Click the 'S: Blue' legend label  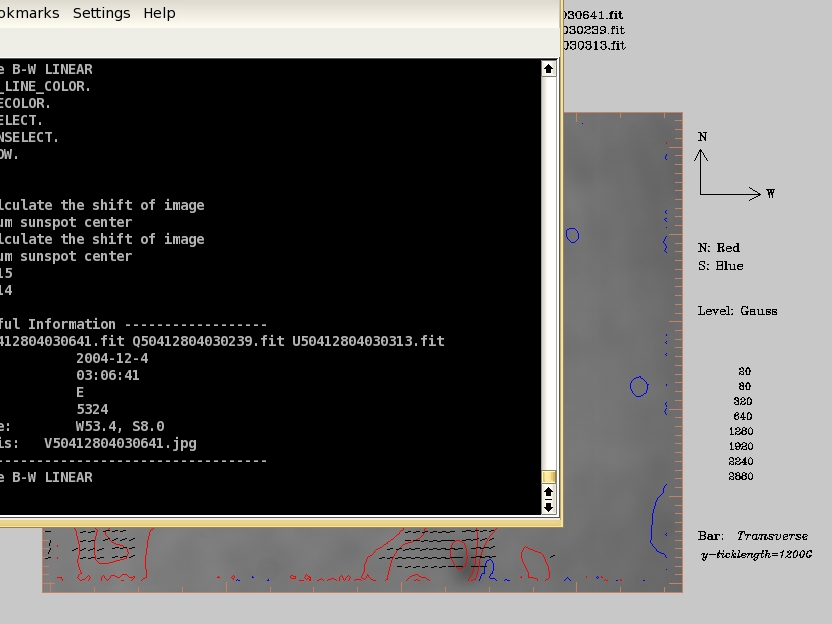coord(720,265)
